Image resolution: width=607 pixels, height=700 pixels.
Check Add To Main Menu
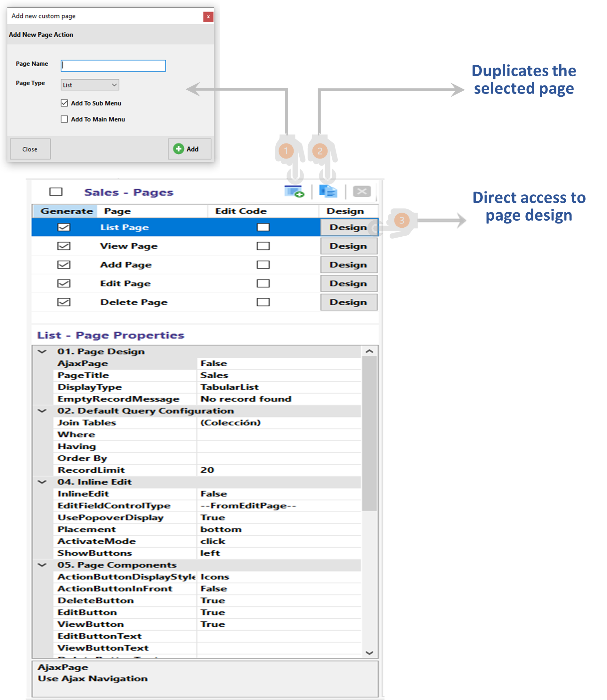(x=64, y=119)
